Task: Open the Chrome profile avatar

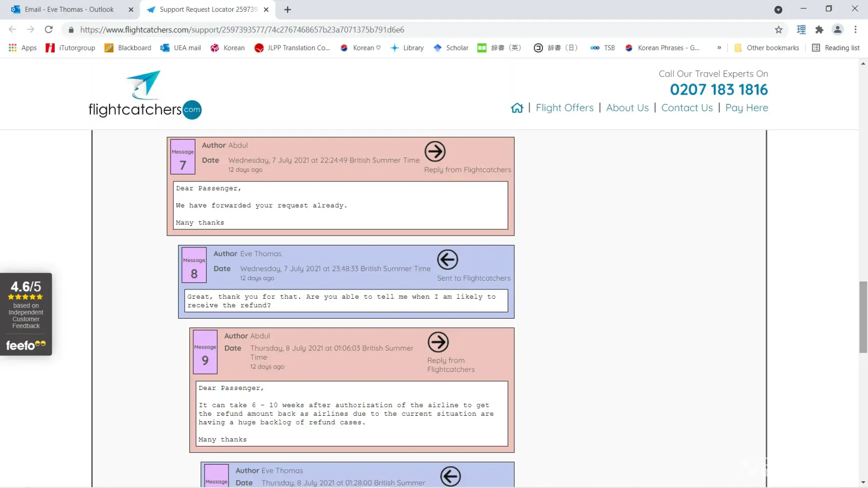Action: pos(837,30)
